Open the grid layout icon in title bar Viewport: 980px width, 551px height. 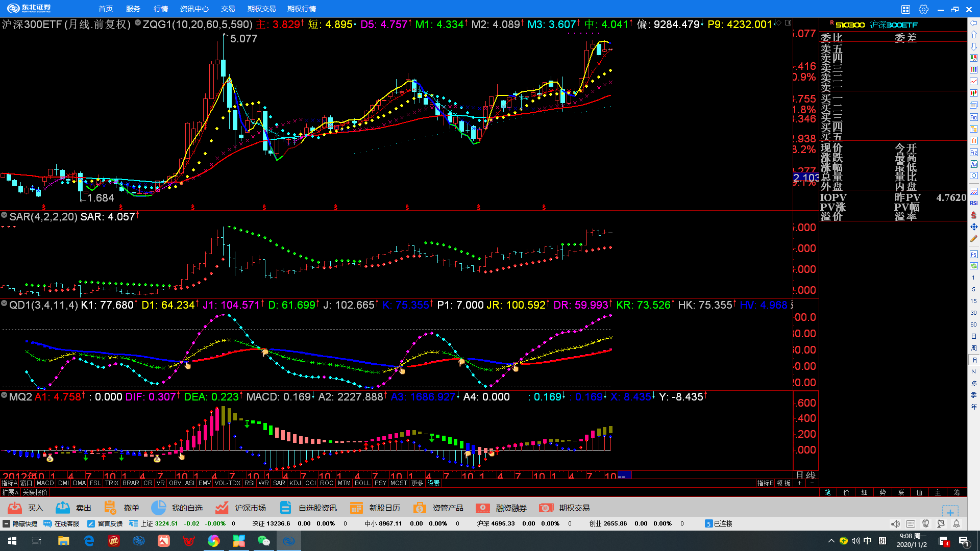coord(905,9)
